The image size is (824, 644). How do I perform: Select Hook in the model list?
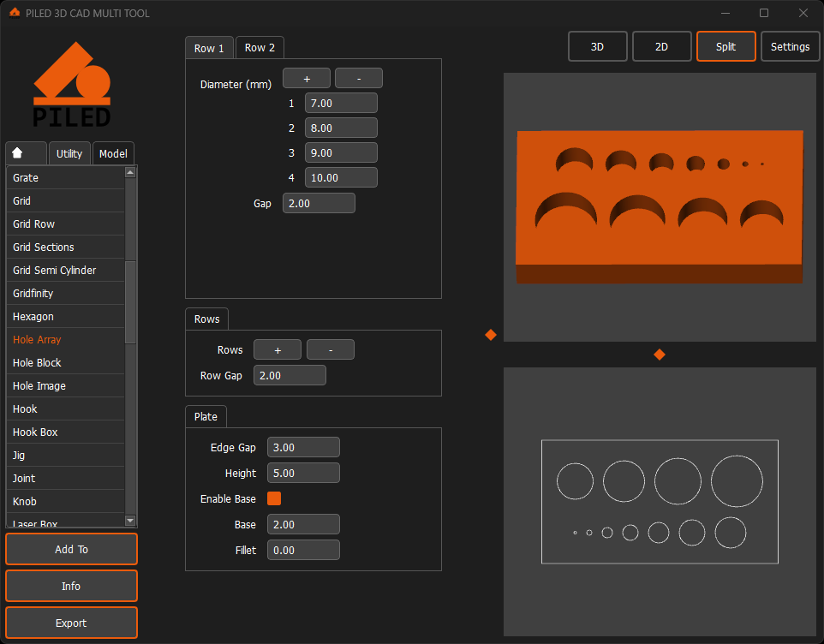[x=65, y=408]
